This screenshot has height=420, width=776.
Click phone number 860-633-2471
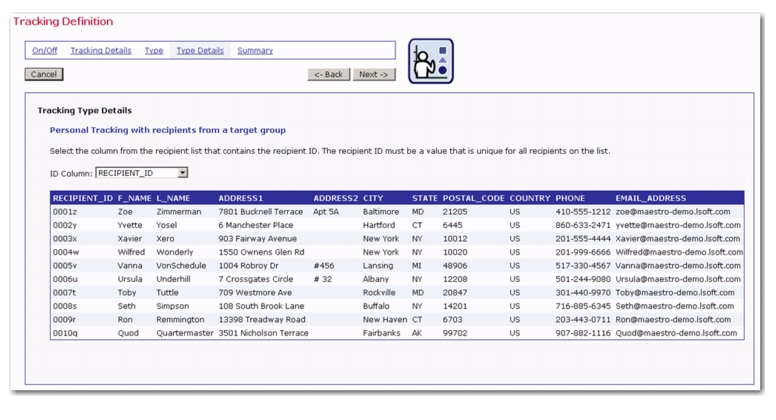click(583, 225)
